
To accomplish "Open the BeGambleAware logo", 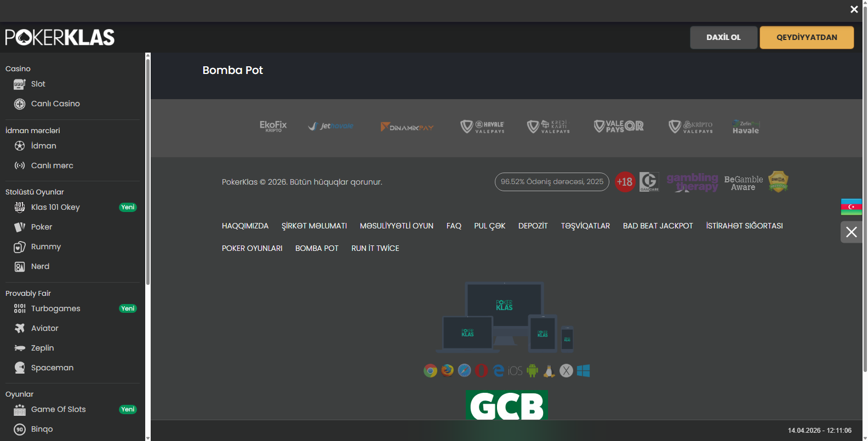I will click(x=744, y=183).
